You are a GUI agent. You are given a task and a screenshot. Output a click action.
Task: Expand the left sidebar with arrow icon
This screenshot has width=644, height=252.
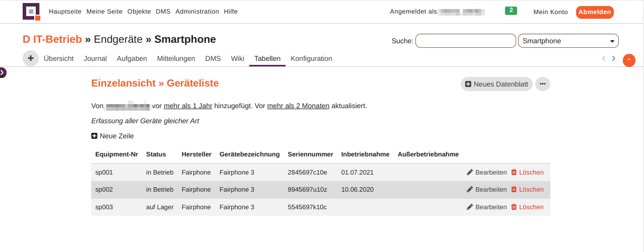coord(3,73)
